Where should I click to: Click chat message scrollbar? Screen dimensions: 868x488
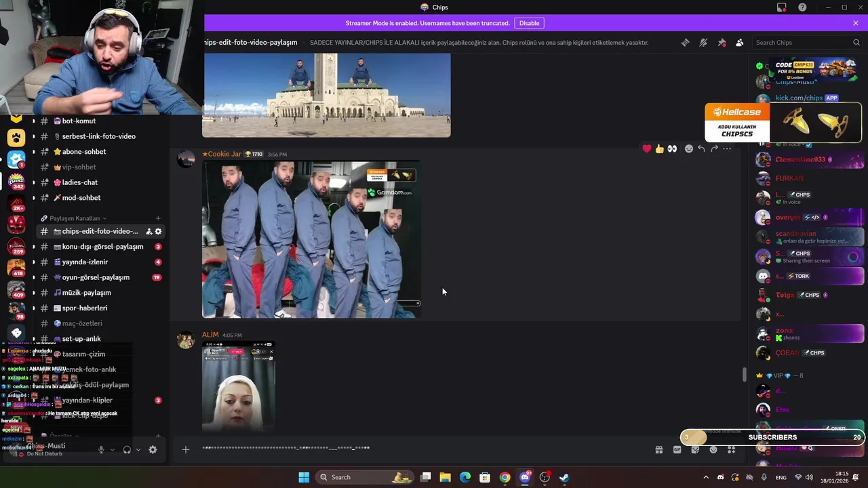click(x=744, y=373)
